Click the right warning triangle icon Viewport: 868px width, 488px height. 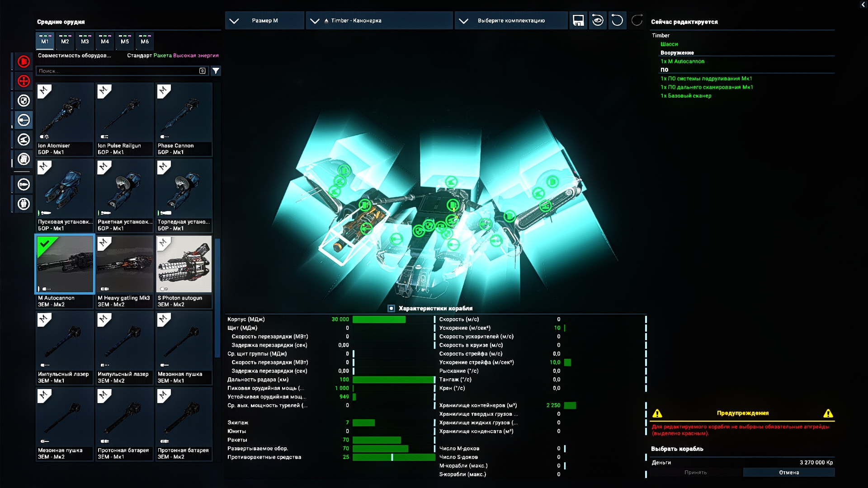[x=828, y=413]
